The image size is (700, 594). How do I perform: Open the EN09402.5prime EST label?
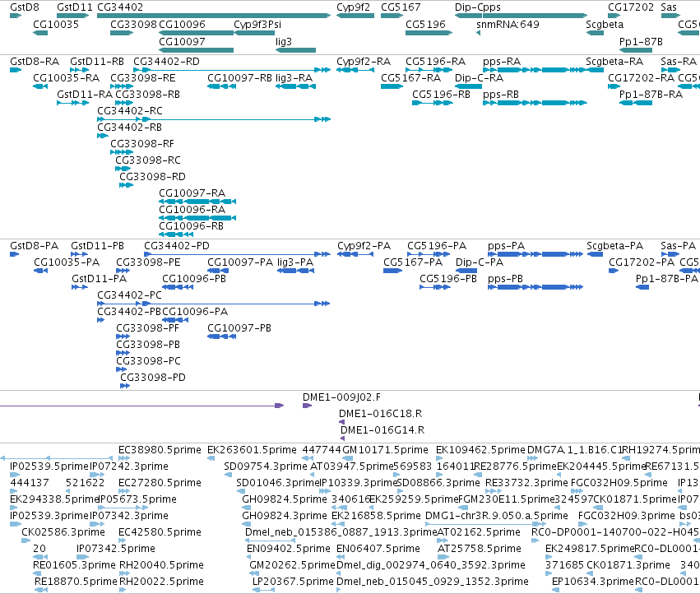(289, 549)
